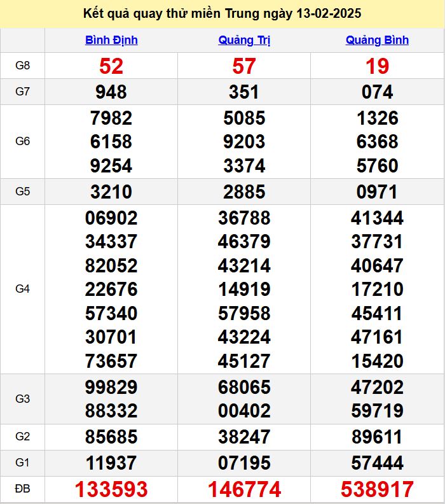Click G3 value 99829
Image resolution: width=445 pixels, height=504 pixels.
111,387
